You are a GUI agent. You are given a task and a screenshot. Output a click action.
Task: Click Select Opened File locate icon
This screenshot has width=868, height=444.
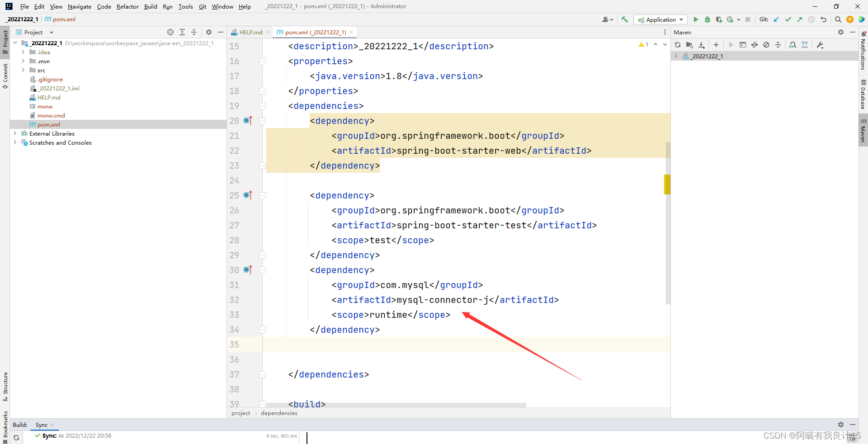(x=170, y=32)
